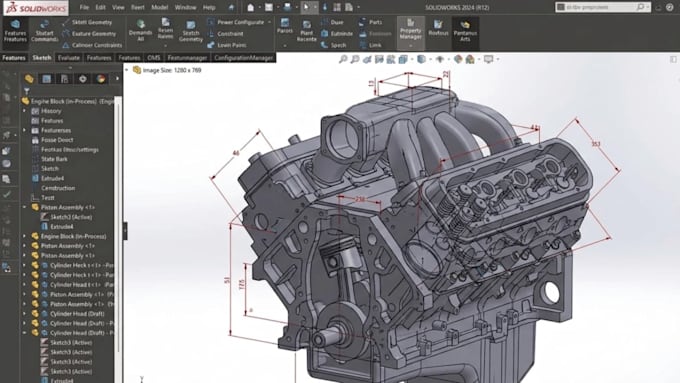The image size is (680, 383).
Task: Select the Sktett Geometry tool
Action: pyautogui.click(x=87, y=22)
